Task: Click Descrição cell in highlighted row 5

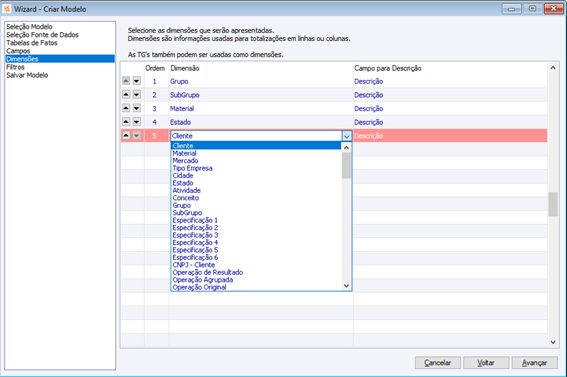Action: click(x=450, y=136)
